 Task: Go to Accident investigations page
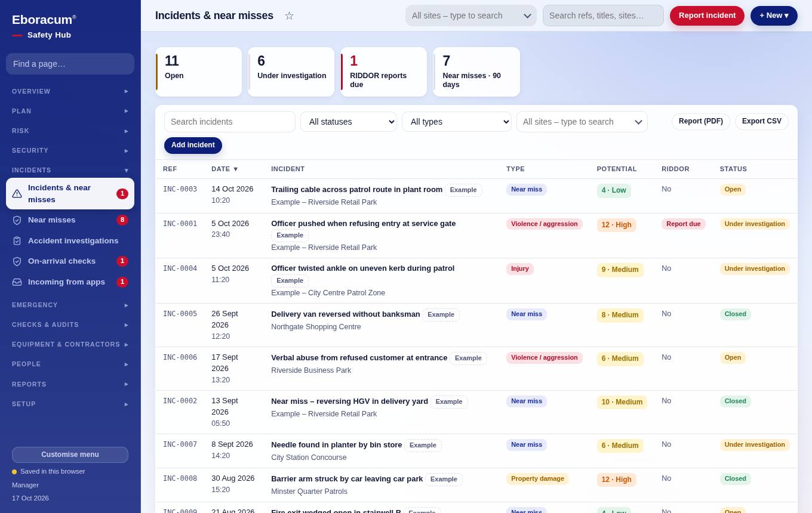[x=70, y=241]
